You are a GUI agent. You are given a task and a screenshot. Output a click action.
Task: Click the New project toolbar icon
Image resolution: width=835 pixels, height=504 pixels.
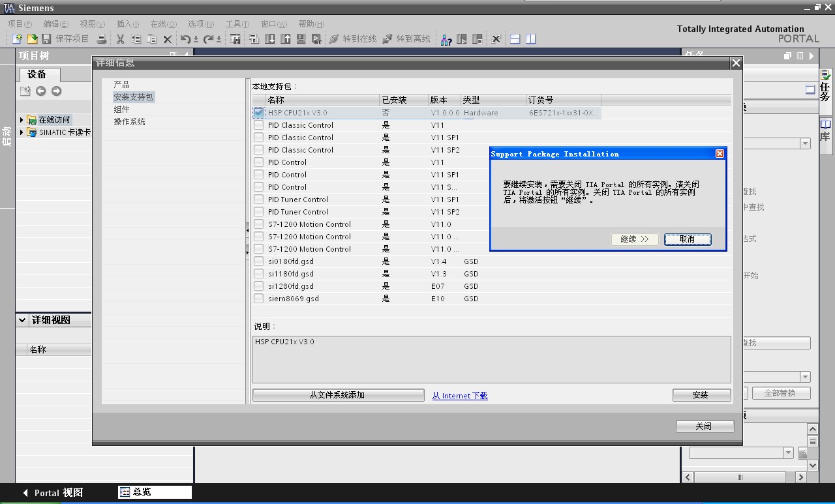click(x=17, y=39)
